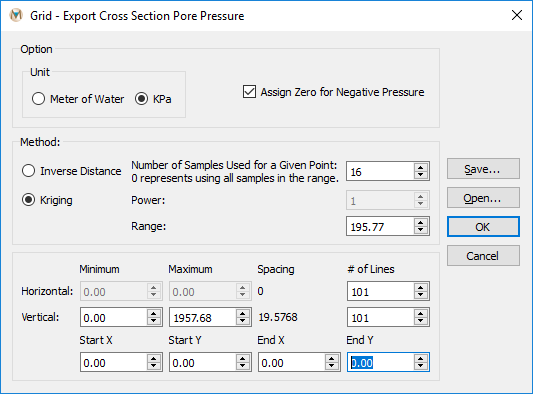Decrease the Range value with down arrow
The height and width of the screenshot is (394, 533).
tap(420, 230)
